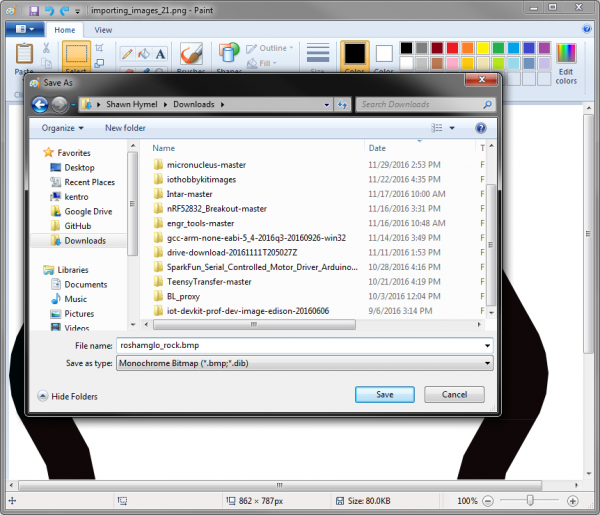Screen dimensions: 600x515
Task: Click the search magnifier in Search Downloads box
Action: [487, 104]
